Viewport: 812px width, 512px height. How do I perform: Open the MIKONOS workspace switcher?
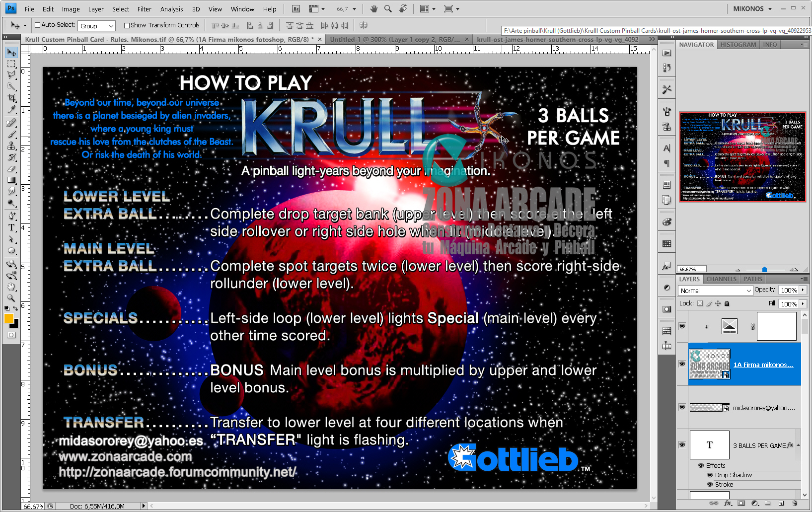[x=752, y=8]
